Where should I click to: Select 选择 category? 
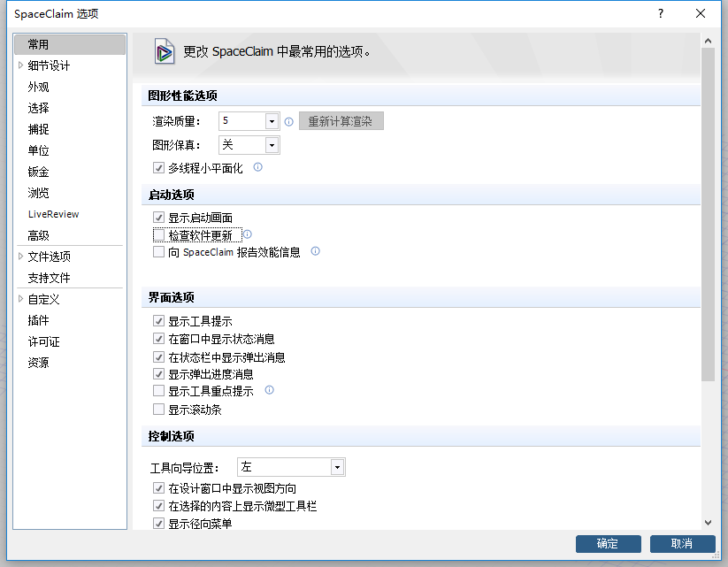38,108
